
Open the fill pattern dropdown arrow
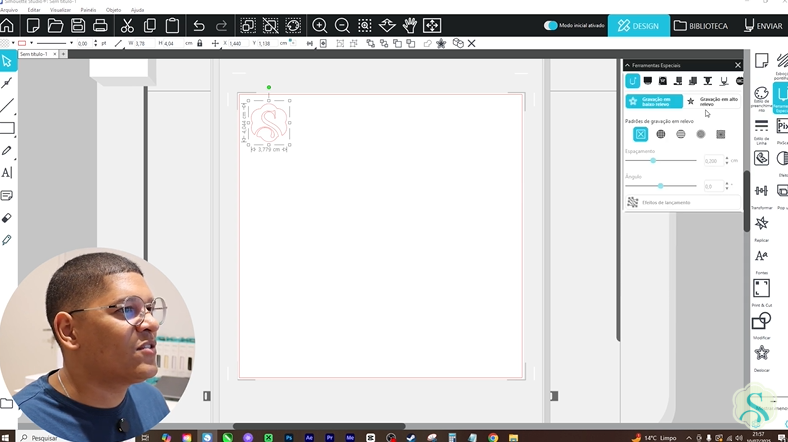pyautogui.click(x=13, y=43)
